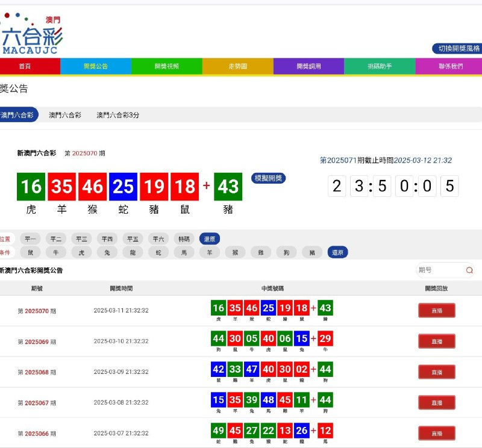Click the 中獎號碼 column header

272,288
